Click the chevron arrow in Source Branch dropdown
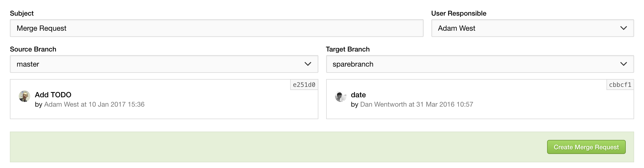This screenshot has width=644, height=168. coord(308,64)
